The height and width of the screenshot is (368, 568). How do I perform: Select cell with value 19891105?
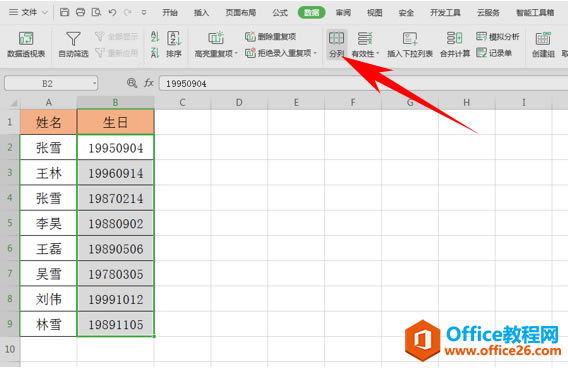pos(116,324)
